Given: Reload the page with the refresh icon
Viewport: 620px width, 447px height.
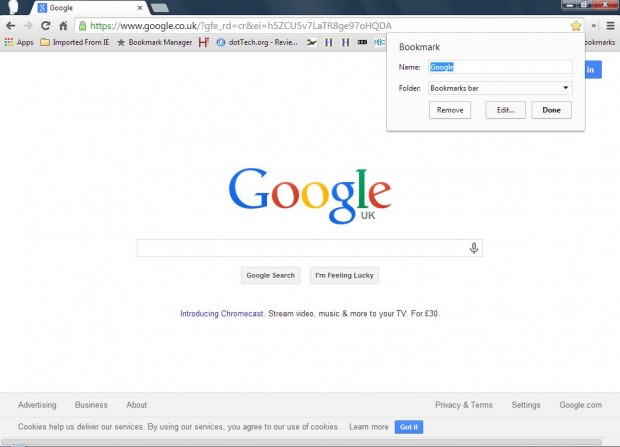Looking at the screenshot, I should coord(45,25).
